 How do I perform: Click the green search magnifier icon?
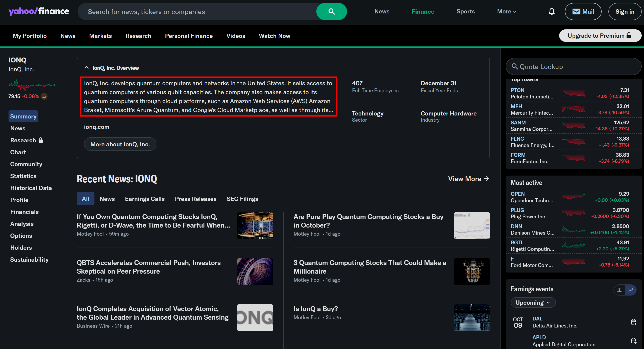pos(331,11)
